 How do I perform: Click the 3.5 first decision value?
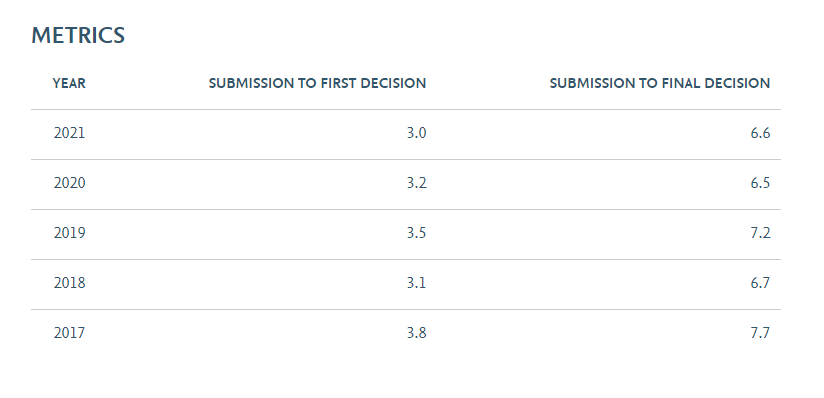point(416,233)
